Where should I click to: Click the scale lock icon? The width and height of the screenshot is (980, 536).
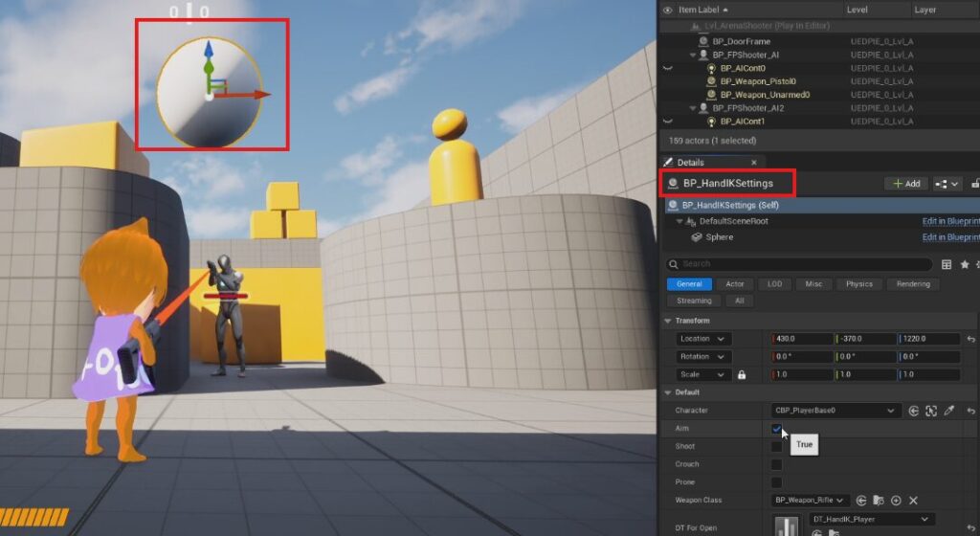click(741, 375)
